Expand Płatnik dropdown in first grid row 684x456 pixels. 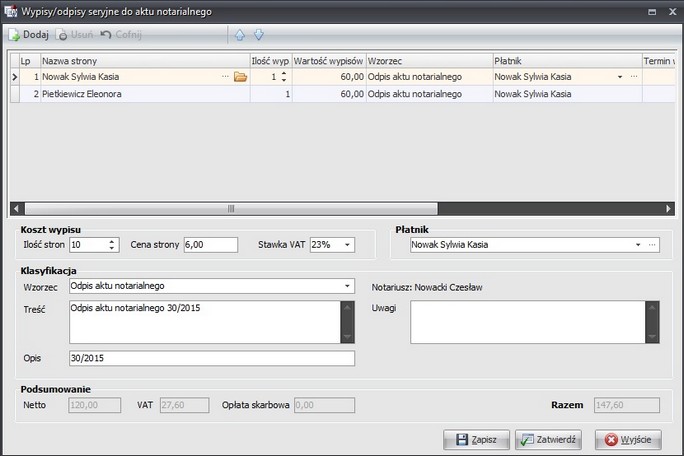click(x=619, y=77)
